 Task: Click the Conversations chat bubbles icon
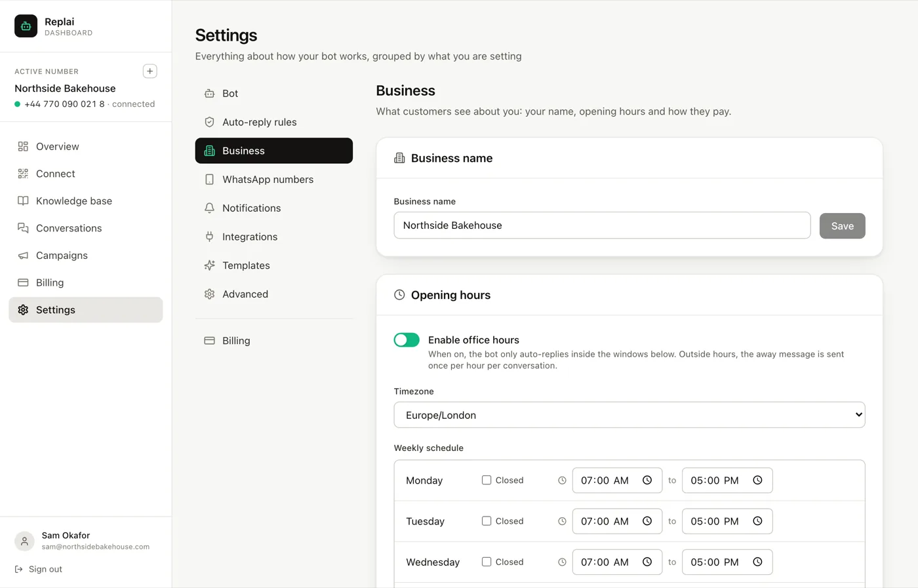(23, 228)
